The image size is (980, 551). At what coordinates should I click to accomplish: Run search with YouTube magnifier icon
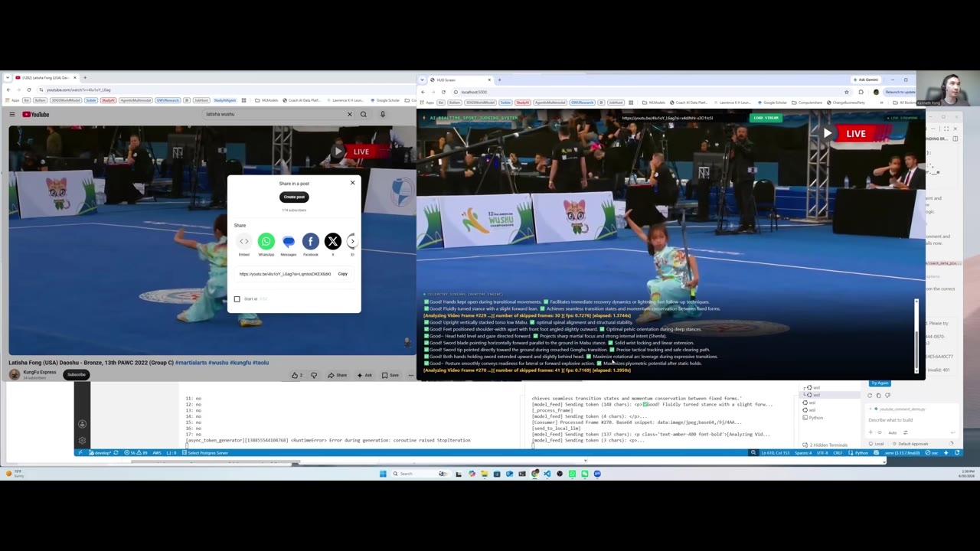point(364,114)
